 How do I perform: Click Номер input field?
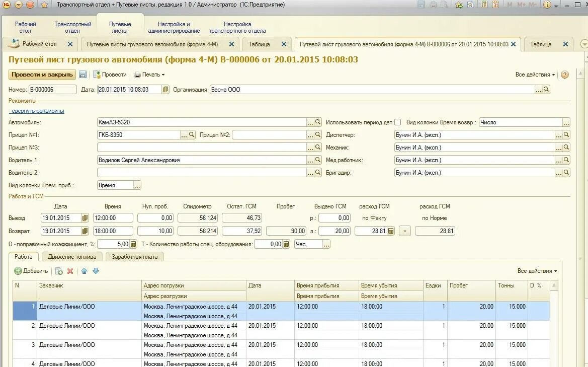point(52,89)
